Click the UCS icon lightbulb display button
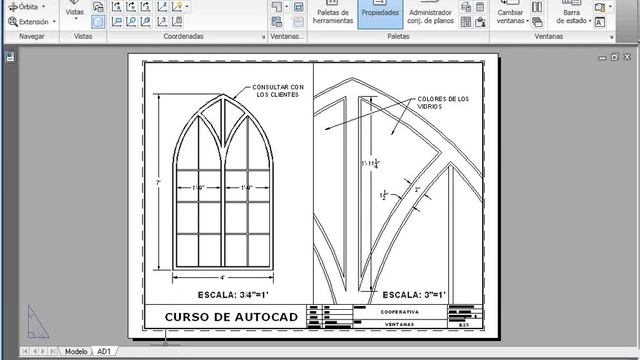640x360 pixels. (177, 7)
